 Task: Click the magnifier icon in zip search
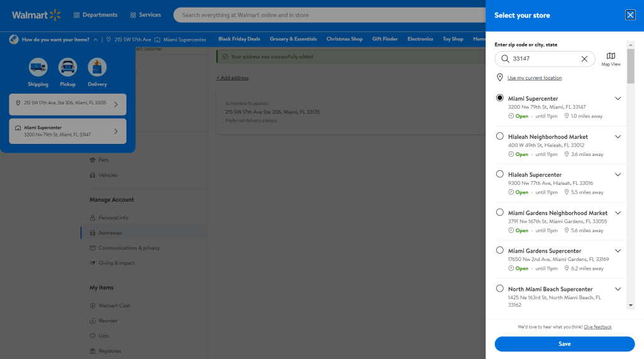505,58
